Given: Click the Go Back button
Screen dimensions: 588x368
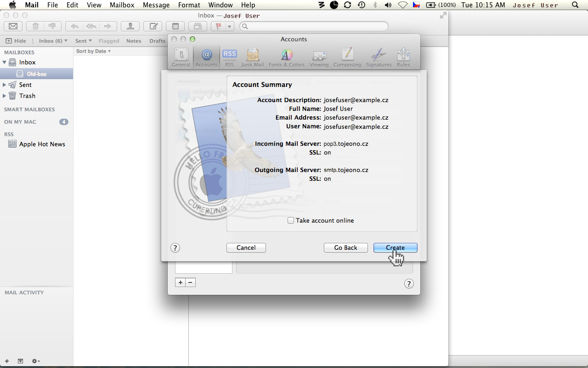Looking at the screenshot, I should coord(346,247).
